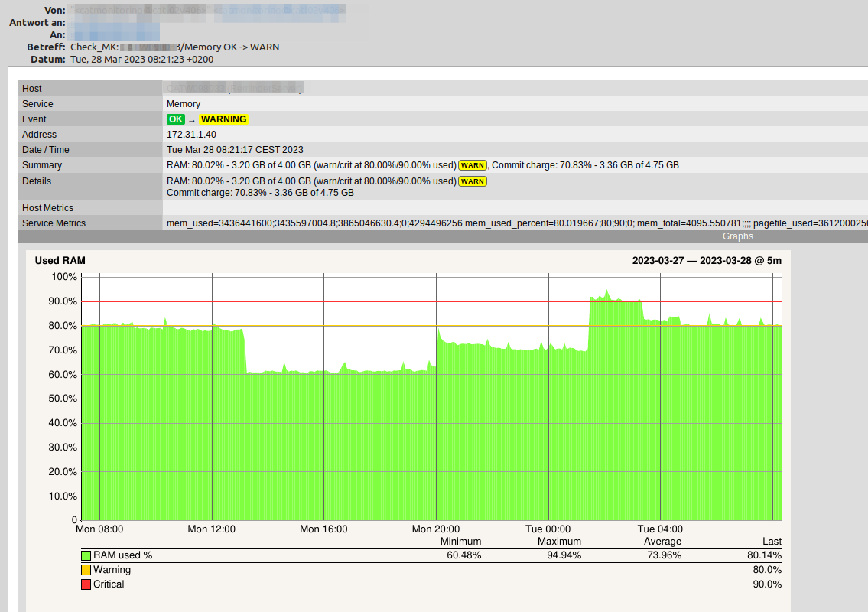868x612 pixels.
Task: Click the Mon 12:00 time axis label
Action: [x=212, y=529]
